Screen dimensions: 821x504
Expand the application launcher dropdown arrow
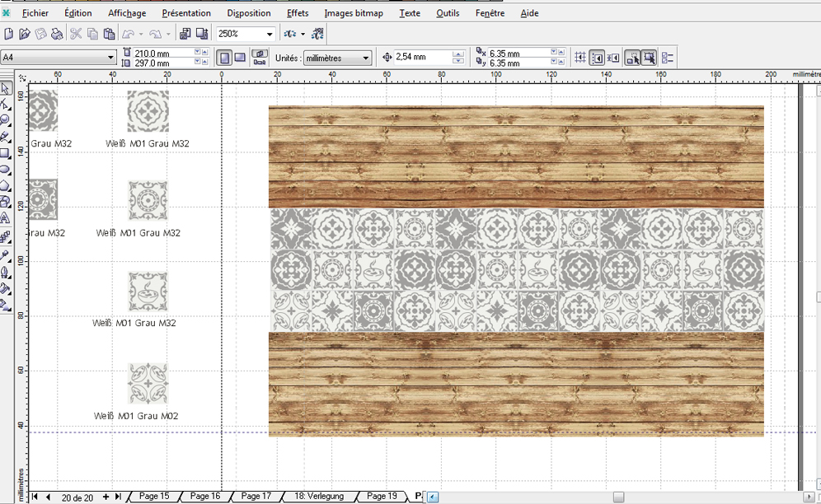[x=303, y=34]
